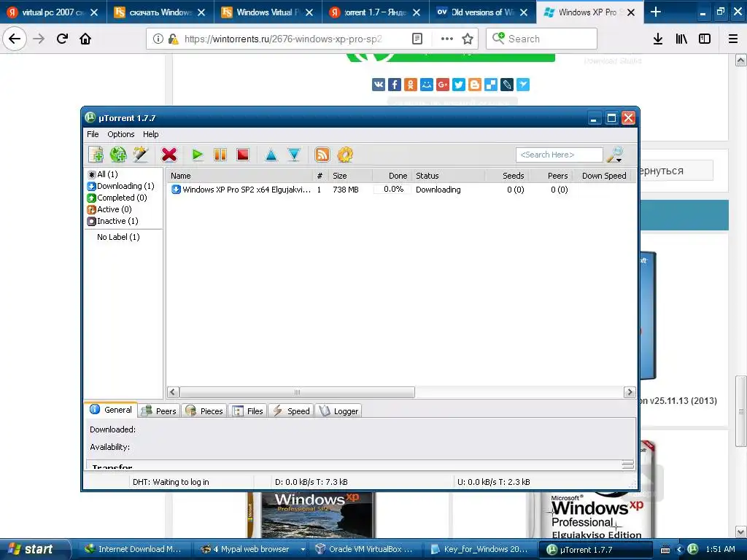
Task: Select All (1) category in sidebar
Action: pyautogui.click(x=102, y=174)
